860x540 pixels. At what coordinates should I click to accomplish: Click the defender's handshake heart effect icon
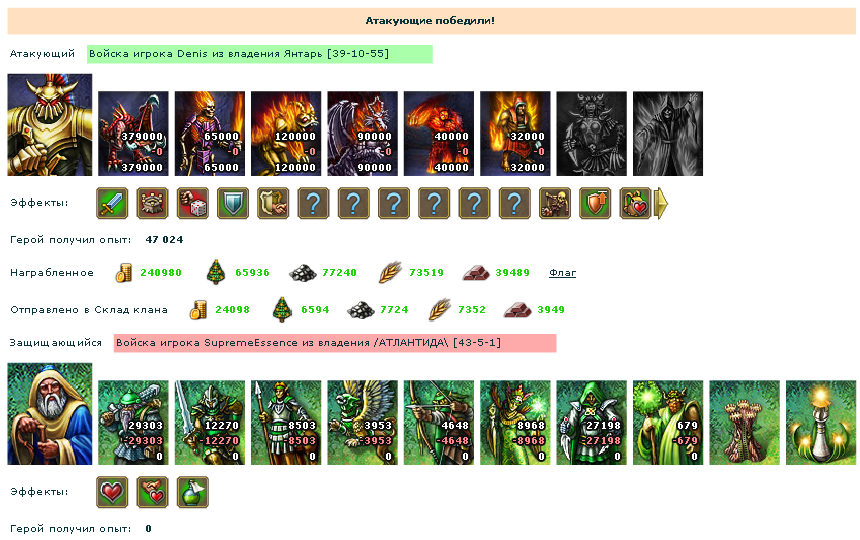click(x=152, y=492)
